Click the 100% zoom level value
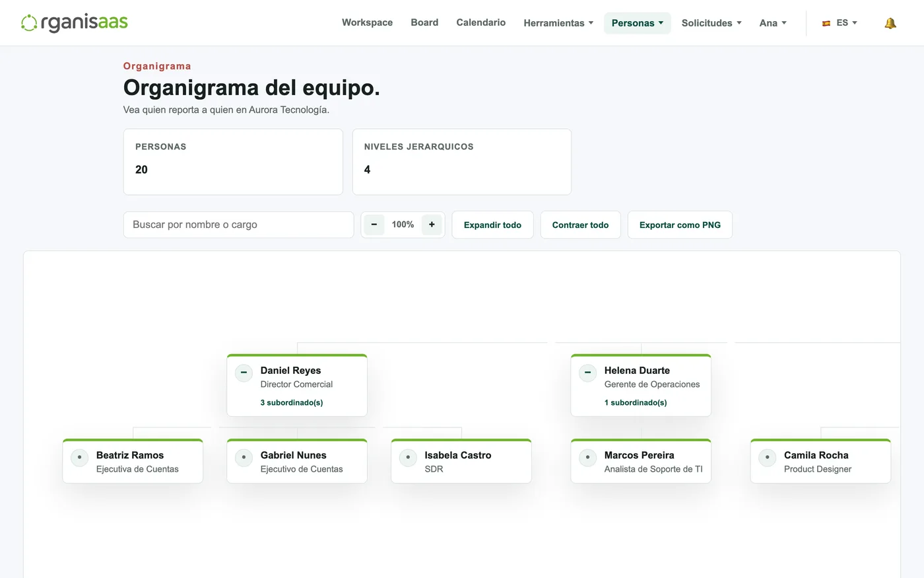The width and height of the screenshot is (924, 578). tap(403, 225)
